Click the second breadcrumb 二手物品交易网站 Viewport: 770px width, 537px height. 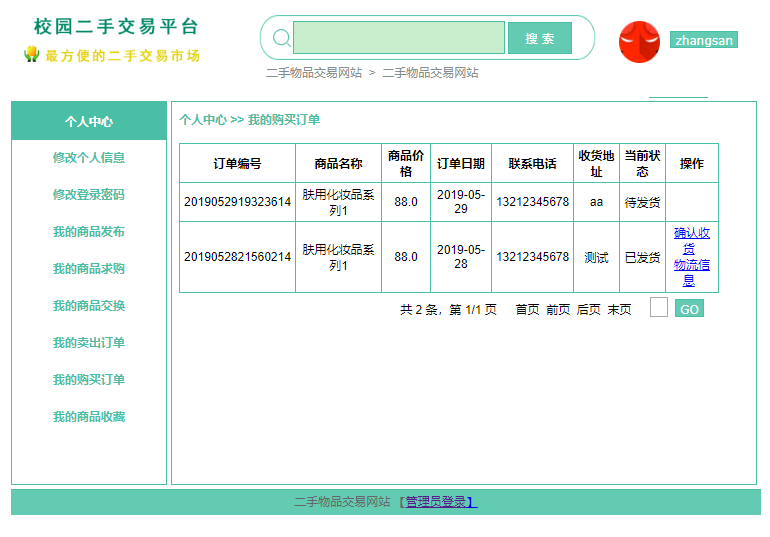tap(431, 73)
